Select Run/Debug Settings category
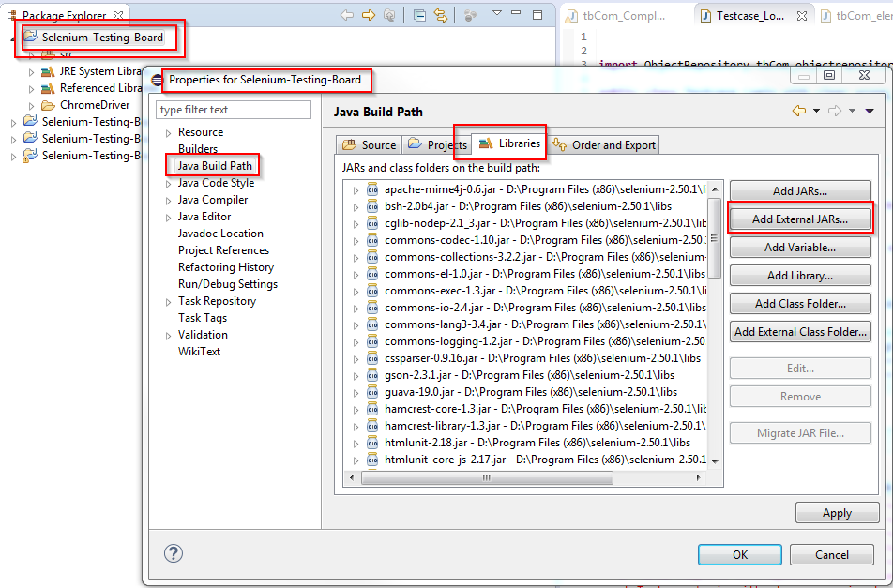Image resolution: width=893 pixels, height=588 pixels. (x=228, y=284)
